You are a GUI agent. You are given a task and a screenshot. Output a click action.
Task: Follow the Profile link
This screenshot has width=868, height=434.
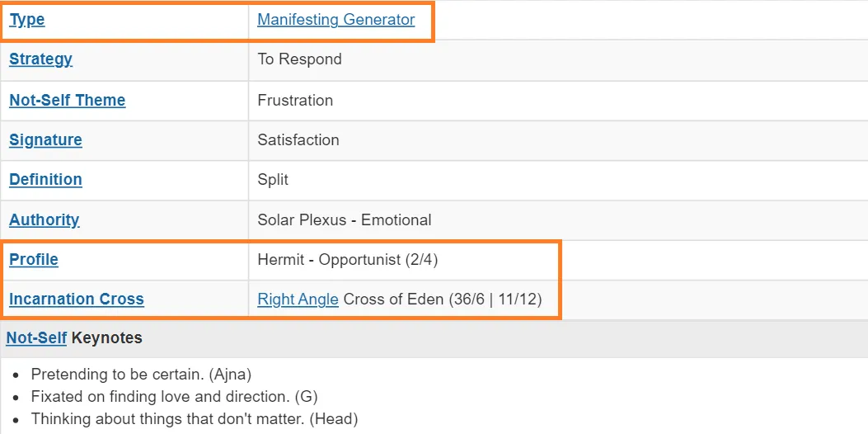(x=34, y=259)
